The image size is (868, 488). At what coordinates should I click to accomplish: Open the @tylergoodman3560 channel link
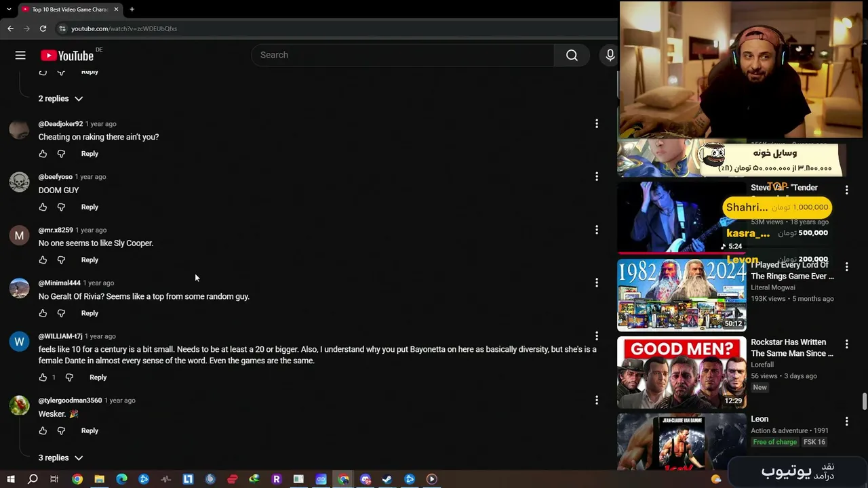(70, 401)
